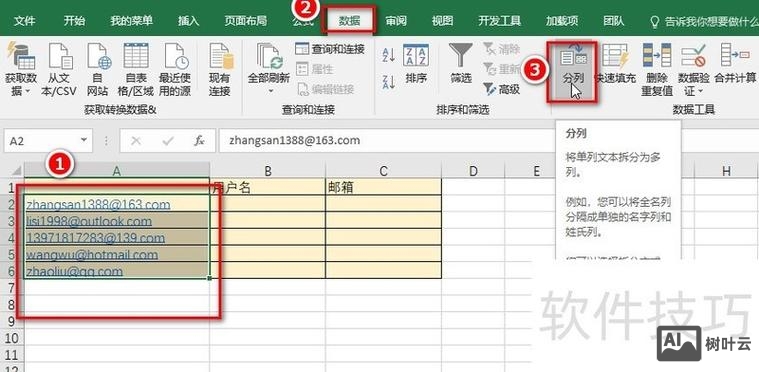Select column B header
The width and height of the screenshot is (759, 372).
pos(268,170)
